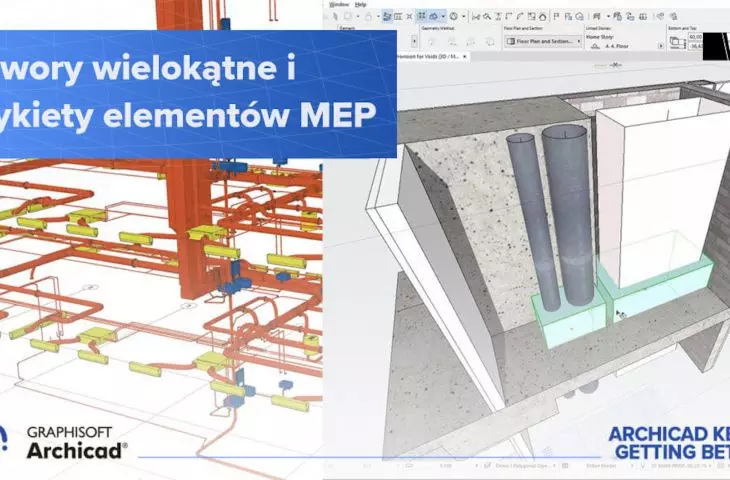Open the Window menu
Image resolution: width=730 pixels, height=480 pixels.
pyautogui.click(x=338, y=5)
